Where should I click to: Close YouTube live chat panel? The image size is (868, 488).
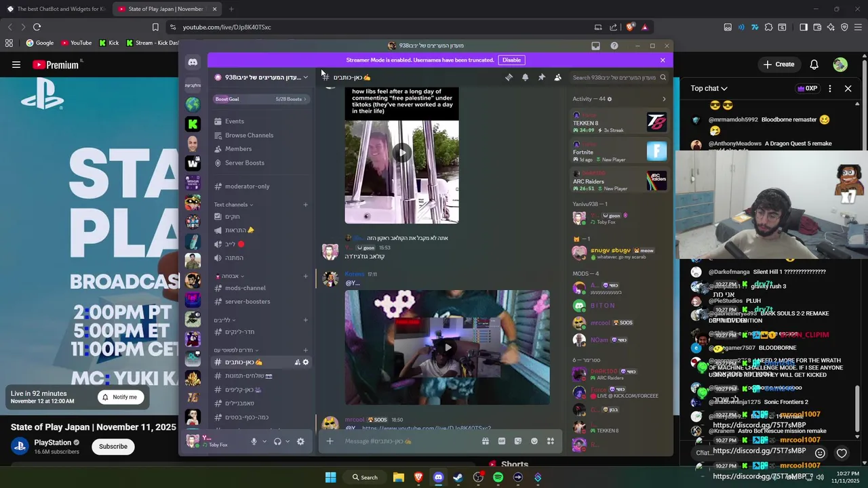point(848,88)
